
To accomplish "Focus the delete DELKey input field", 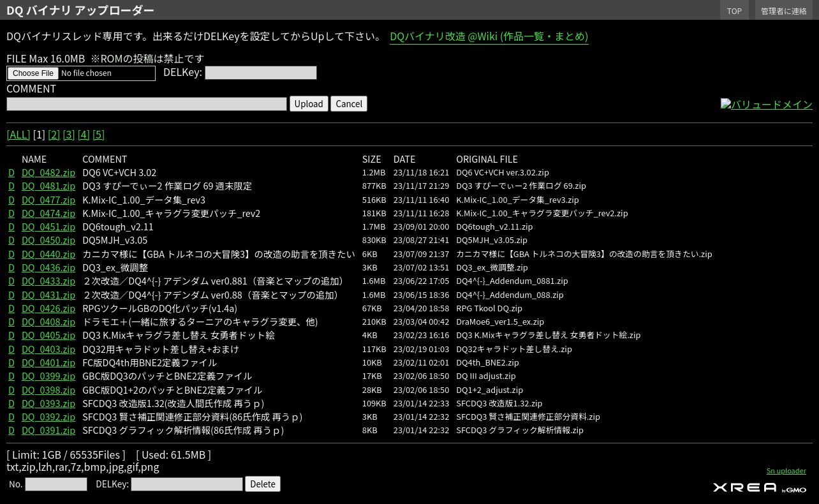I will tap(187, 484).
